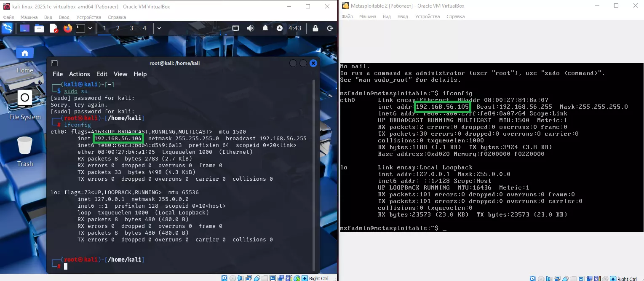Open the terminal emulator panel launcher
Screen dimensions: 644x281
point(80,28)
